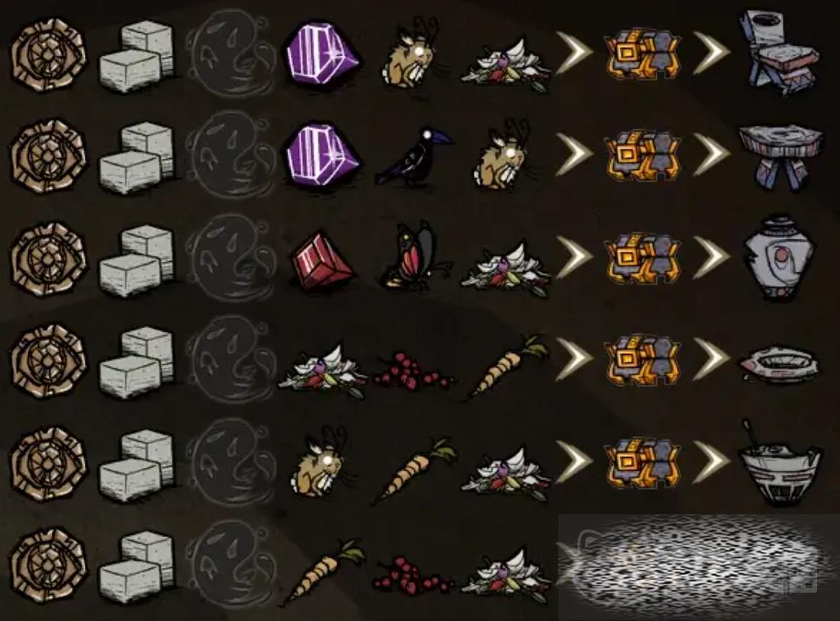Click the butterfly icon

tap(415, 256)
